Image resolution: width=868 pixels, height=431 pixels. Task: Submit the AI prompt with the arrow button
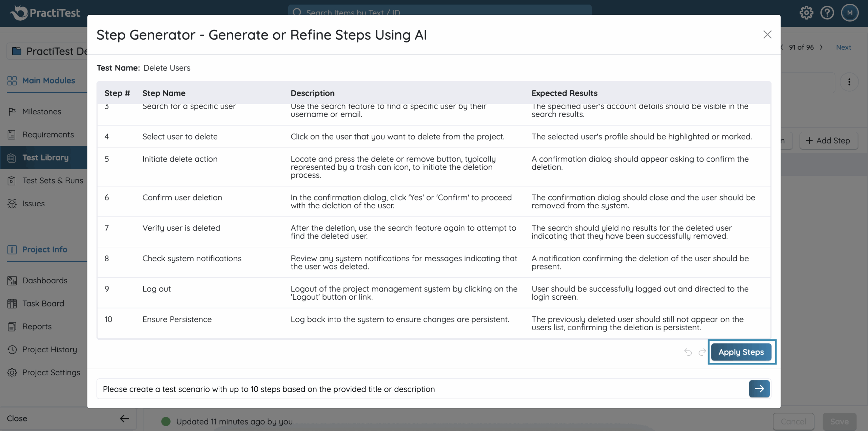[759, 389]
